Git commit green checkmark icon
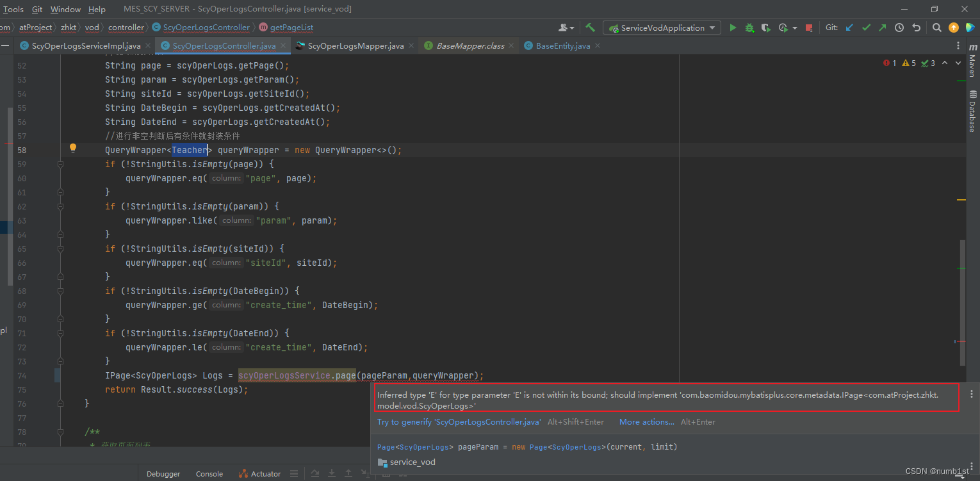The height and width of the screenshot is (481, 980). pyautogui.click(x=867, y=28)
